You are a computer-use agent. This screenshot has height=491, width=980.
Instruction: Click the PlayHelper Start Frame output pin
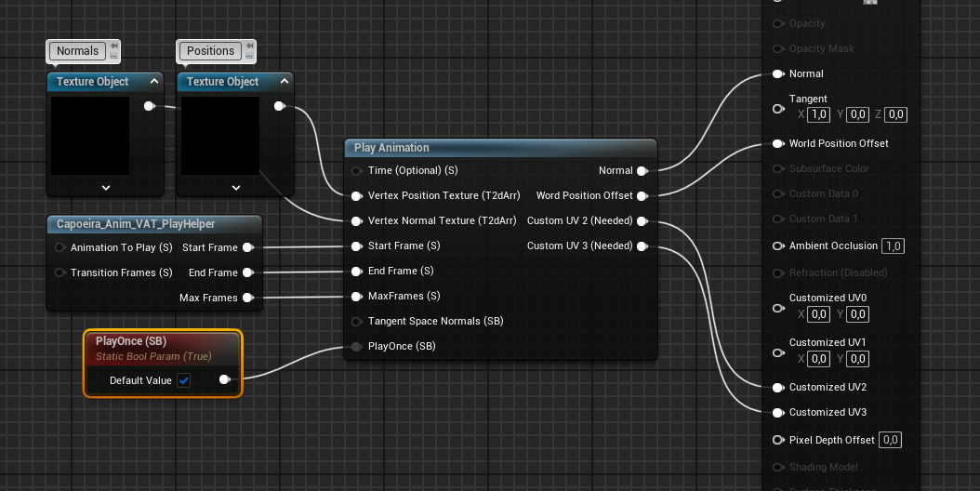click(248, 247)
